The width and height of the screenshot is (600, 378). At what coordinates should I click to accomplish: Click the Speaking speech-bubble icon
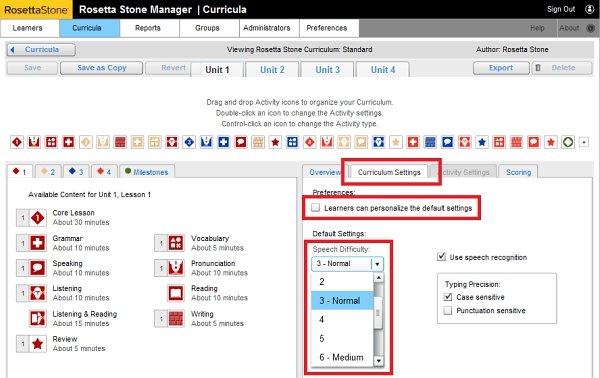pyautogui.click(x=38, y=268)
